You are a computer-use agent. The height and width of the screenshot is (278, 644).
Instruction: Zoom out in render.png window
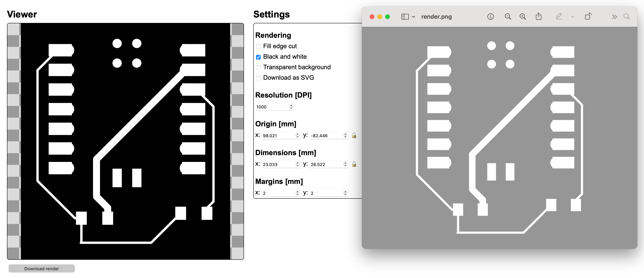pos(508,17)
